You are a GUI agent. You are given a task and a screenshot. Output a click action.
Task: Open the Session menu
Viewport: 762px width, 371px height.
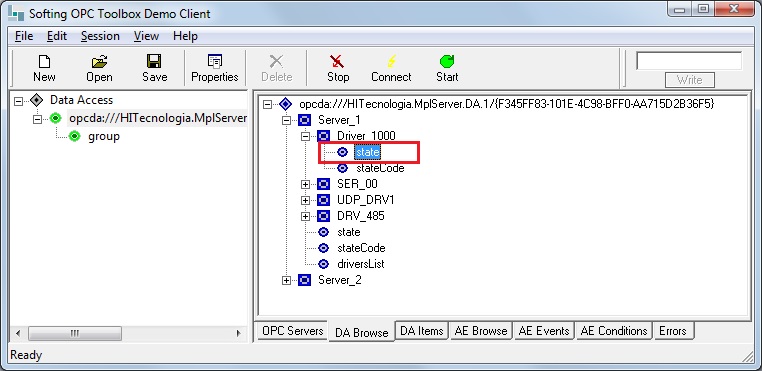pyautogui.click(x=100, y=36)
